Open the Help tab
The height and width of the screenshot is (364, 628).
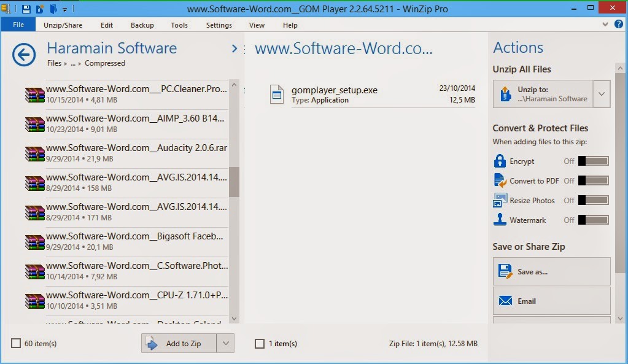click(x=290, y=25)
